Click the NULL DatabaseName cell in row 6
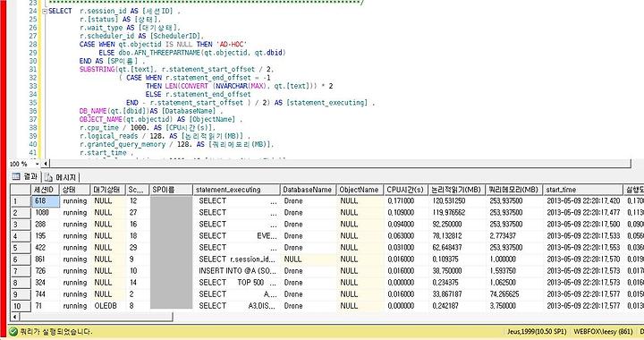The image size is (644, 340). pyautogui.click(x=308, y=259)
